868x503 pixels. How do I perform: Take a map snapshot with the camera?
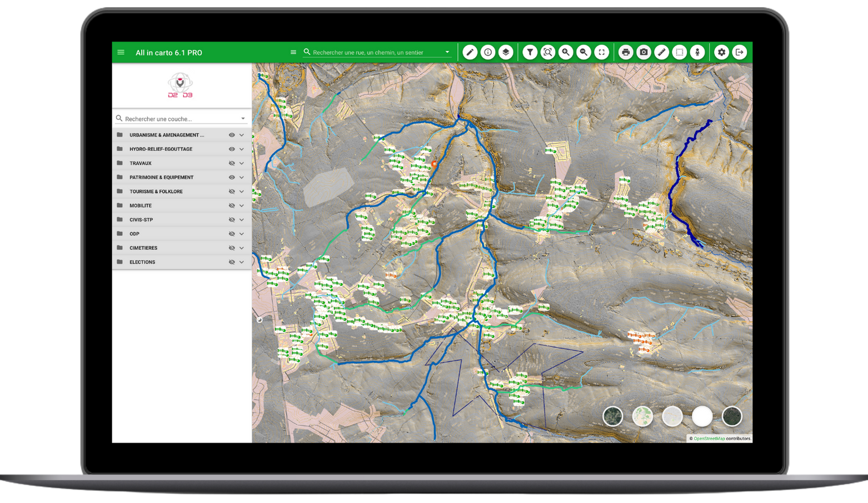643,52
